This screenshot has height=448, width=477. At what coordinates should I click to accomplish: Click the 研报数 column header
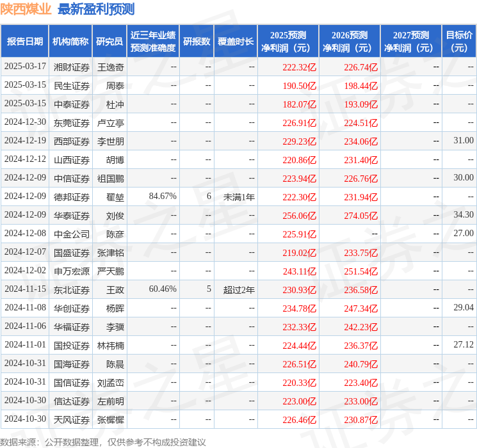click(x=197, y=42)
